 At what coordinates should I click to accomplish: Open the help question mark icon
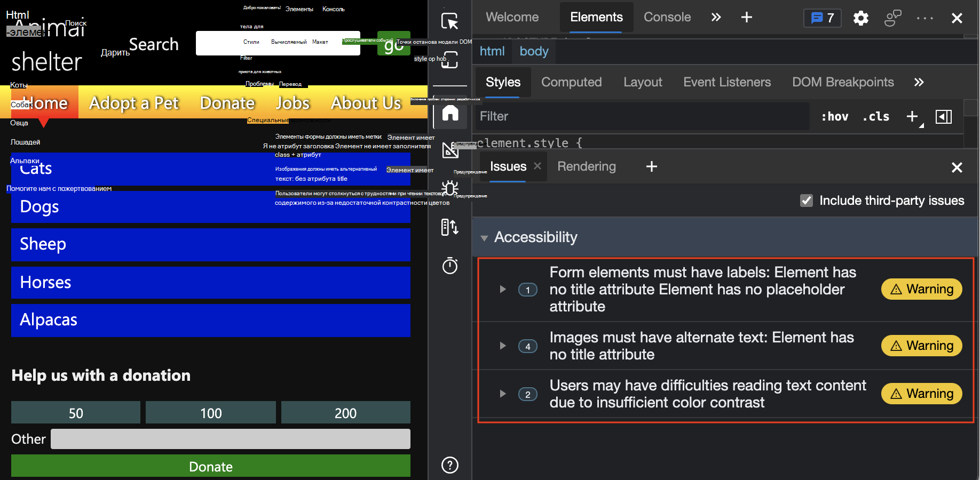pyautogui.click(x=449, y=465)
